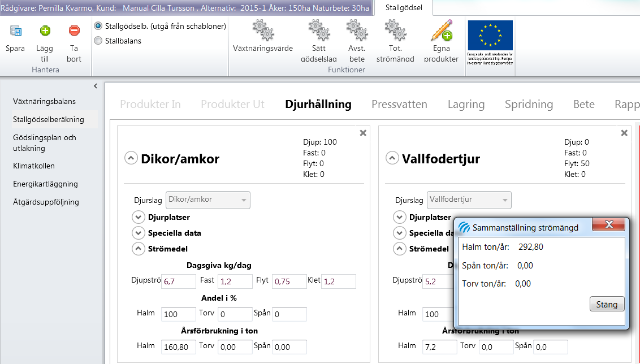Click Dikor/amkor Halm årsförbrukning 160,80
The width and height of the screenshot is (640, 364).
pyautogui.click(x=179, y=347)
